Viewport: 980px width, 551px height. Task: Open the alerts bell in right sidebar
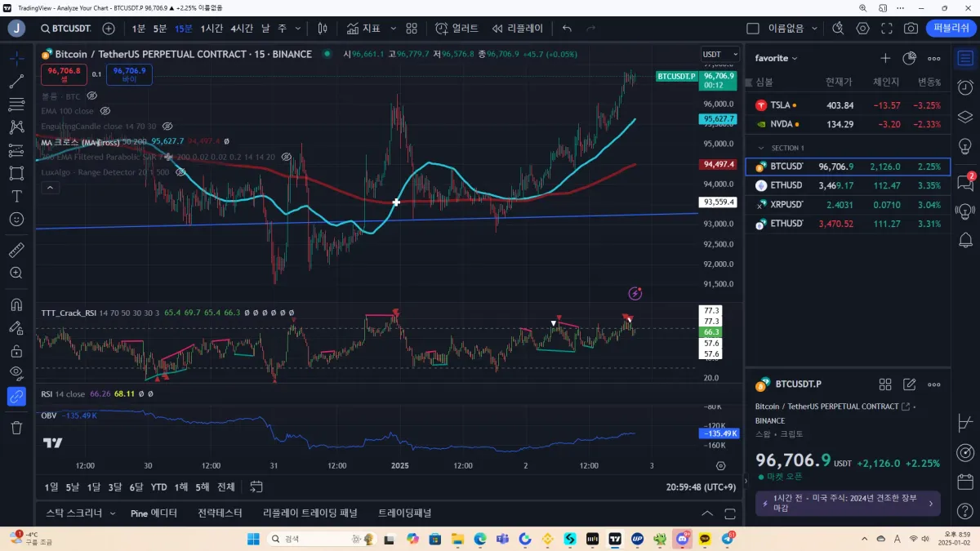point(965,240)
